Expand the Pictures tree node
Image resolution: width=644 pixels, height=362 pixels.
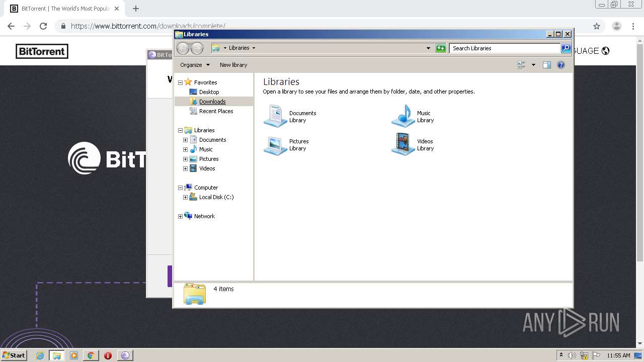(185, 159)
